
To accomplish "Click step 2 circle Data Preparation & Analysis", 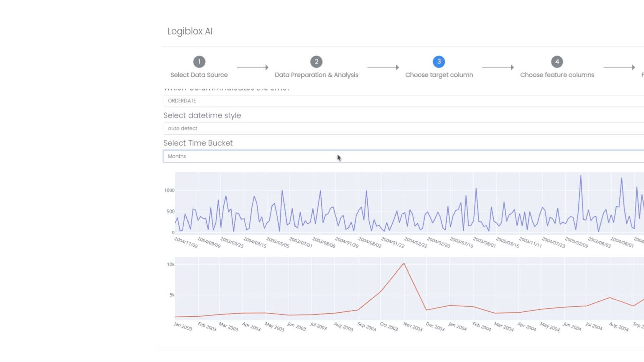I will [x=316, y=61].
